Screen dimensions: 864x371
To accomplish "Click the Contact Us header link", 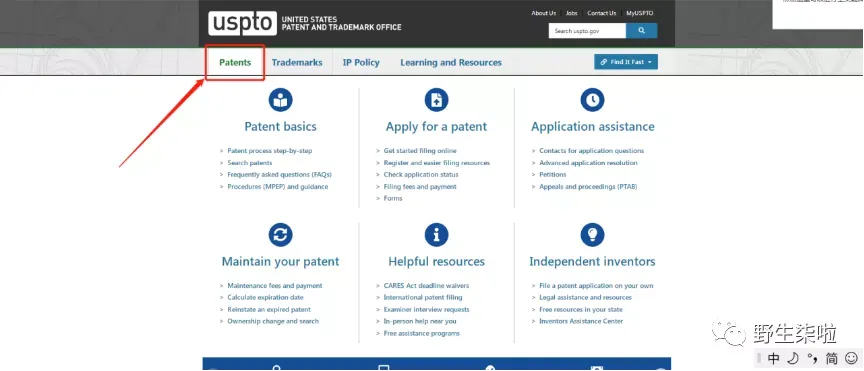I will [601, 13].
